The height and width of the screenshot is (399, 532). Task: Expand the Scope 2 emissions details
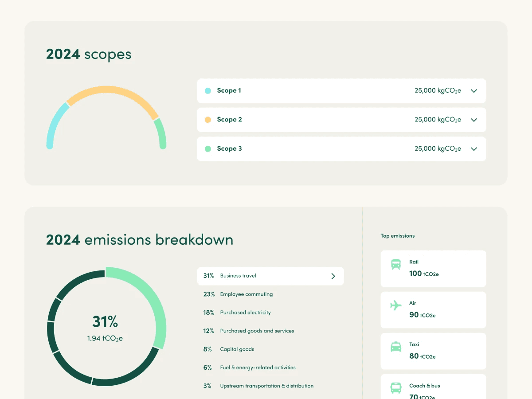[473, 120]
